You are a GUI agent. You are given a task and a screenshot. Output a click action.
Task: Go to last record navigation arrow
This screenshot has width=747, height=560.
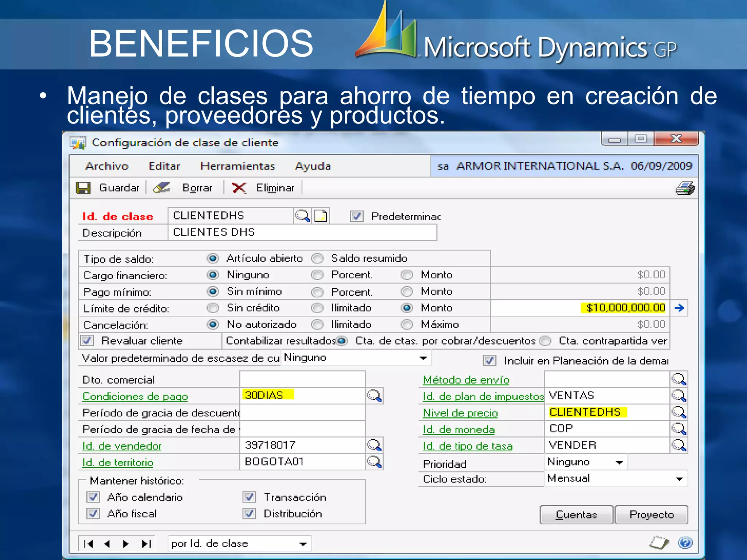pyautogui.click(x=146, y=544)
